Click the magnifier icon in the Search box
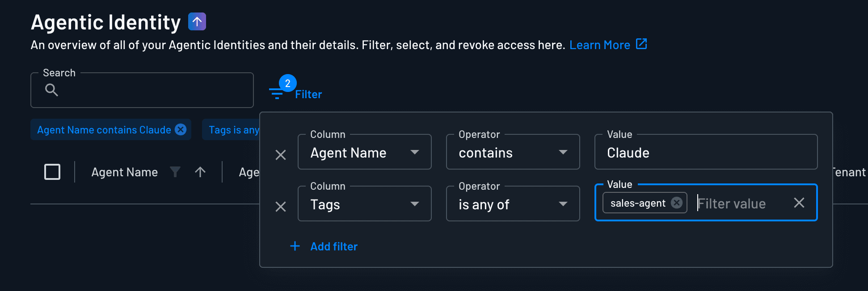Screen dimensions: 868x291 point(51,90)
